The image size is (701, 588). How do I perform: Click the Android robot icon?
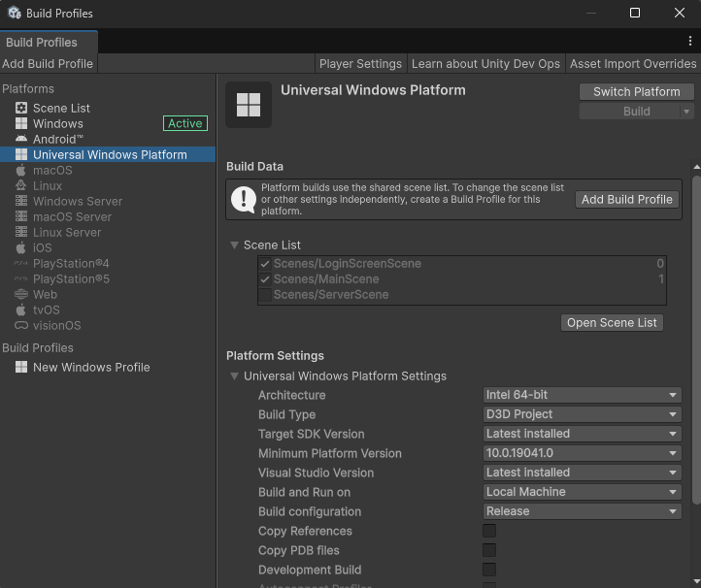click(x=21, y=139)
